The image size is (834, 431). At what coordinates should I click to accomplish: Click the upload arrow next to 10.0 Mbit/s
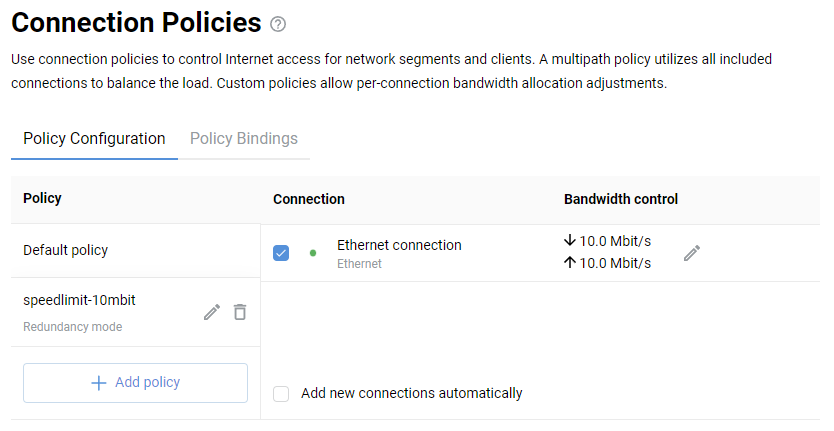coord(570,263)
